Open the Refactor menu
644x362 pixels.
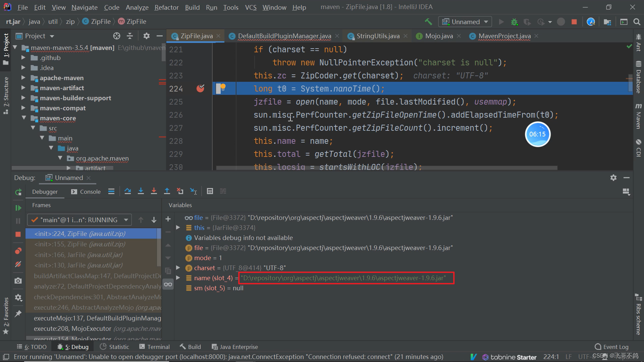(x=166, y=7)
